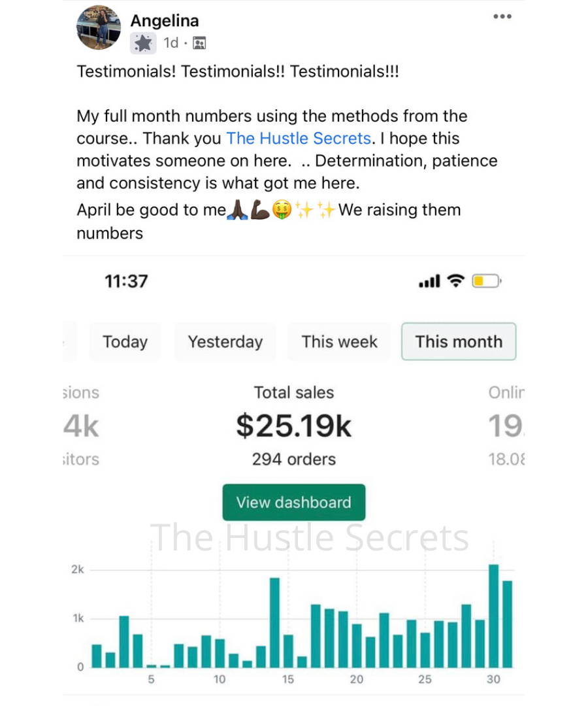Open Angelina's profile picture

(x=99, y=27)
